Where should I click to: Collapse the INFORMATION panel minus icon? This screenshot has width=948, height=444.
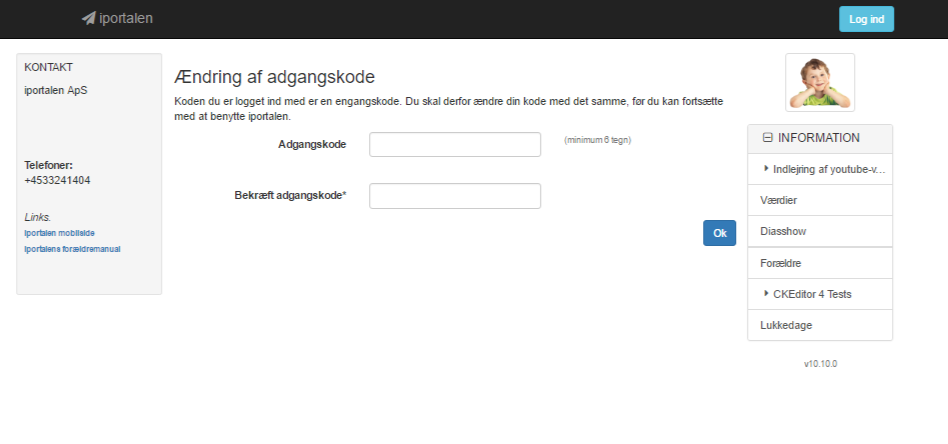point(767,138)
